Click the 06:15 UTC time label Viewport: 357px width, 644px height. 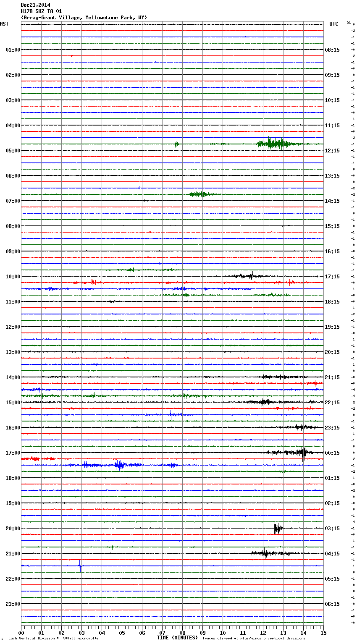332,604
